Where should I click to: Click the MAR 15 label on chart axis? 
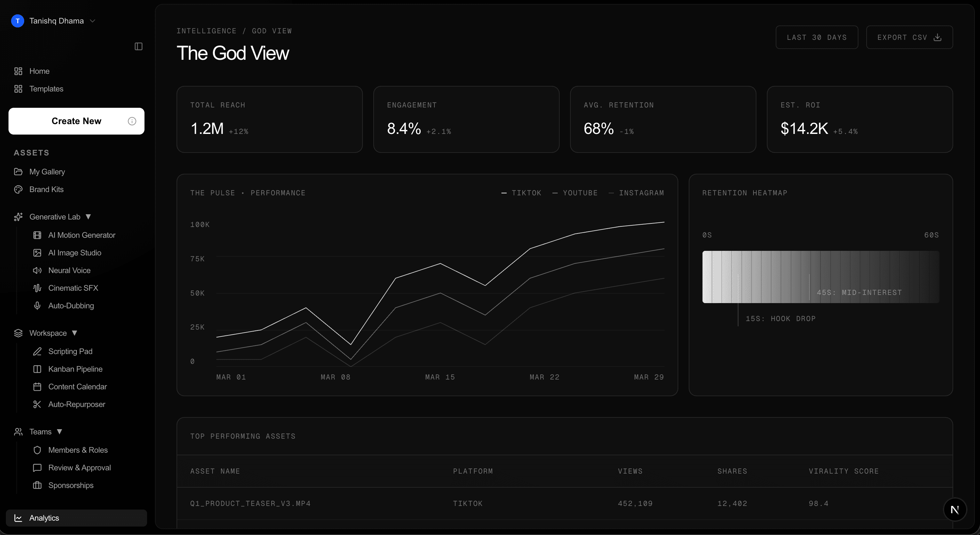(x=440, y=377)
